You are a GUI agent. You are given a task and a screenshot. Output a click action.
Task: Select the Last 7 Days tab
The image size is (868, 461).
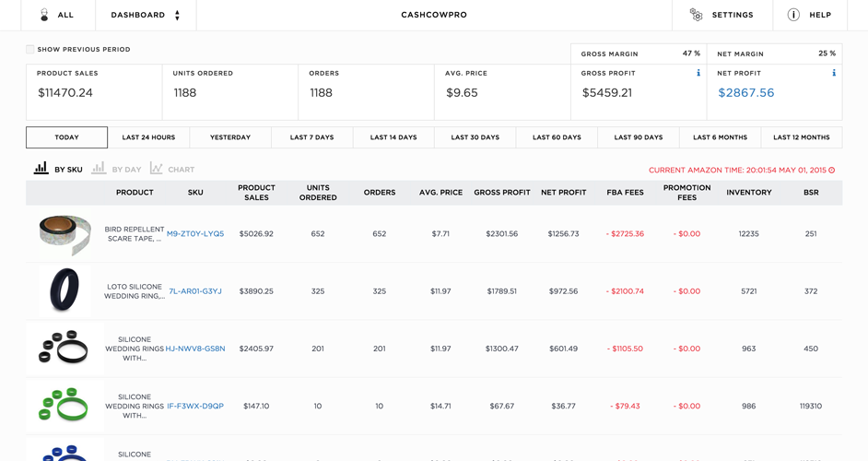(311, 137)
